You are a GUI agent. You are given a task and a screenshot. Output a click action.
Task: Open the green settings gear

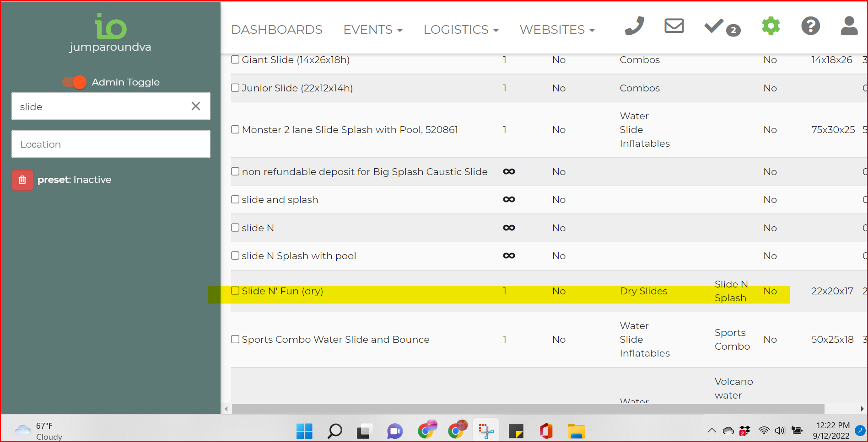771,26
